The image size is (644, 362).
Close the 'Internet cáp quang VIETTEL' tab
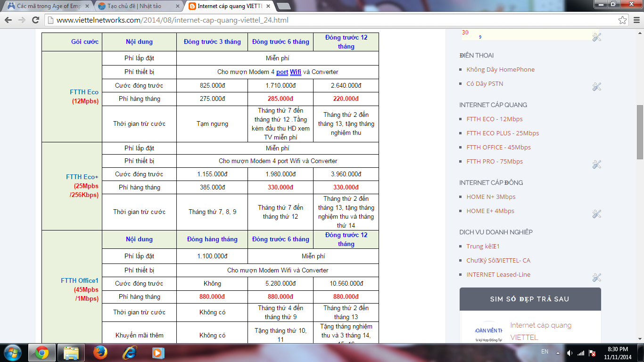tap(268, 6)
